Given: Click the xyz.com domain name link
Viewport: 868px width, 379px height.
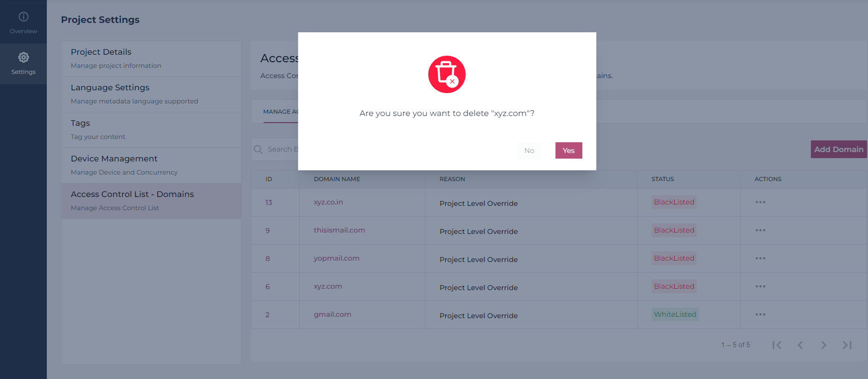Looking at the screenshot, I should [x=328, y=286].
